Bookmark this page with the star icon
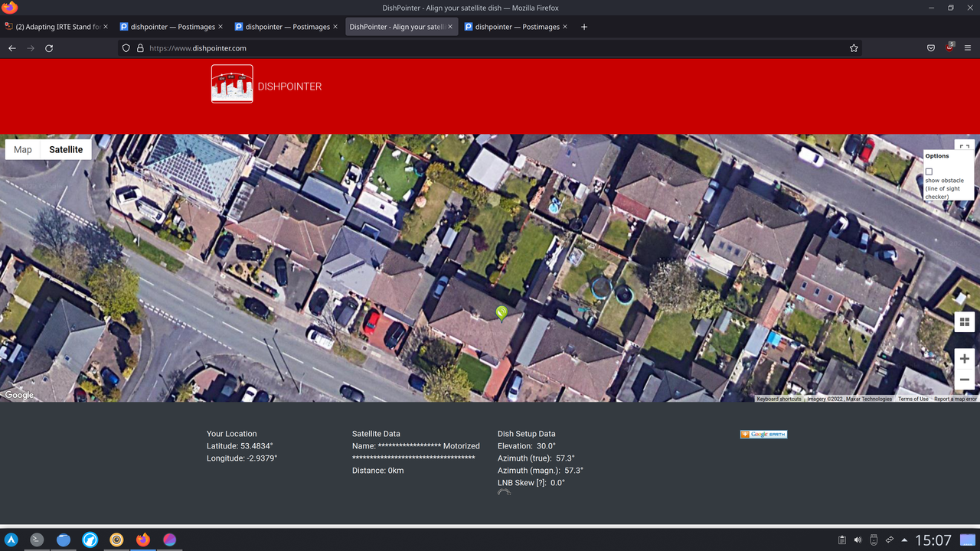This screenshot has height=551, width=980. 854,48
